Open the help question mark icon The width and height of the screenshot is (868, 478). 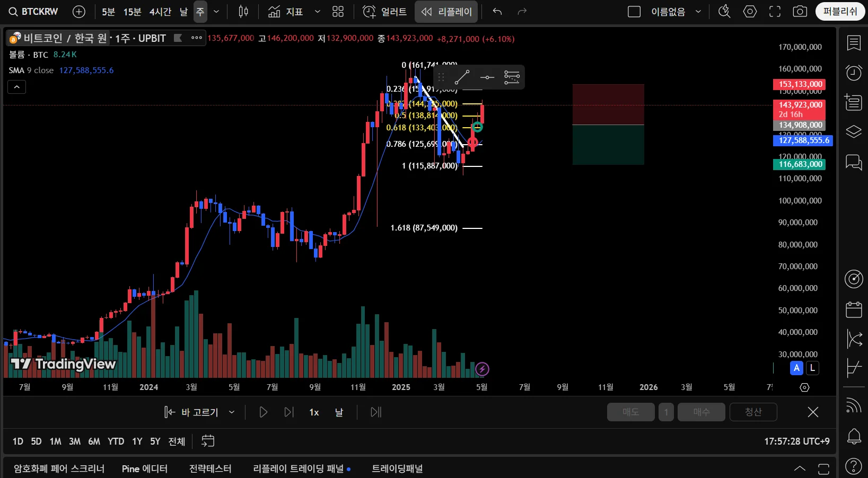click(854, 466)
